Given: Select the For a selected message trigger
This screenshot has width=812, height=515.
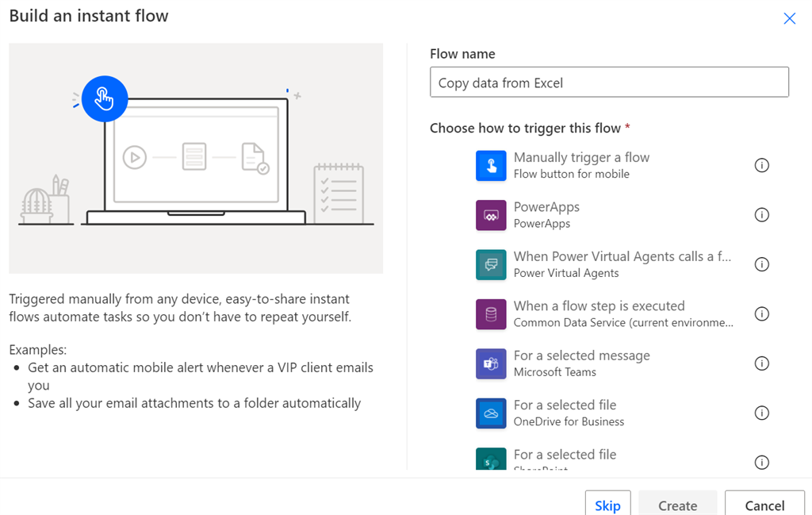Looking at the screenshot, I should click(582, 363).
